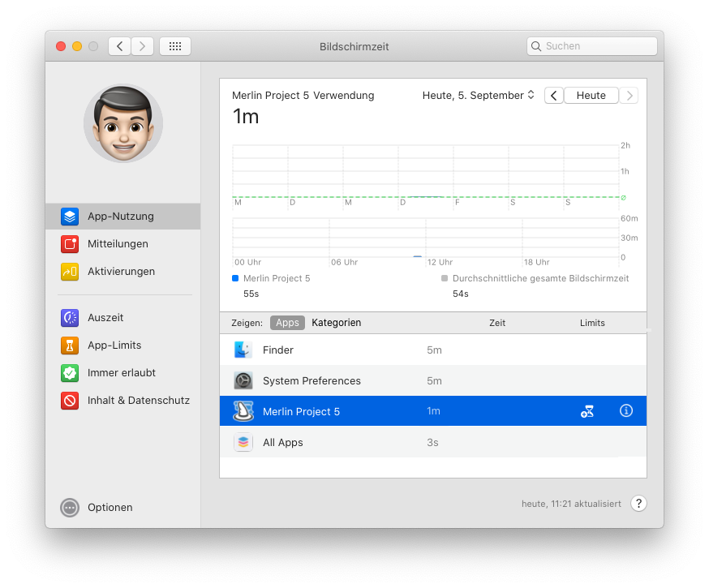Viewport: 709px width, 588px height.
Task: Open the Mitteilungen section
Action: [x=118, y=244]
